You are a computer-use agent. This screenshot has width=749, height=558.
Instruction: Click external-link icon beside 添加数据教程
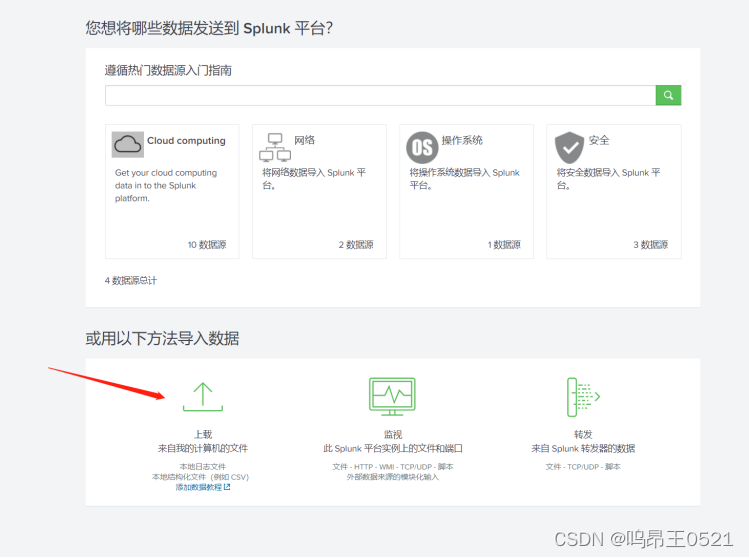pyautogui.click(x=227, y=487)
